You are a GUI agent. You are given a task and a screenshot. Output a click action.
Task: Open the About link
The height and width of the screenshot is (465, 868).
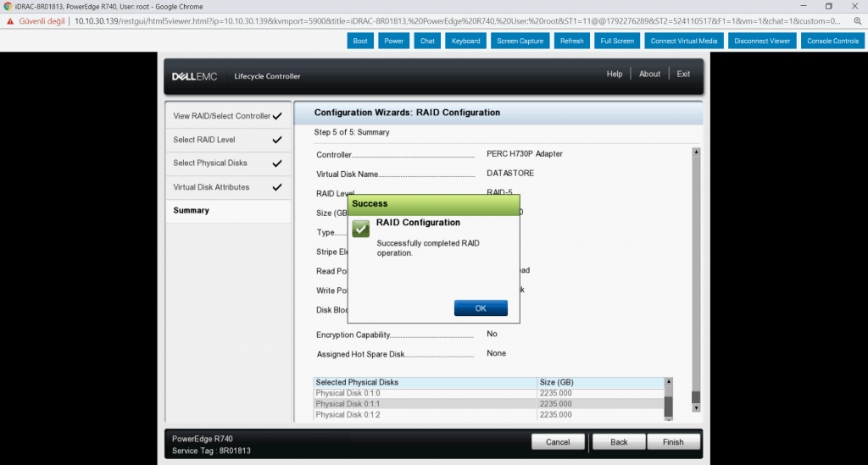pos(649,75)
